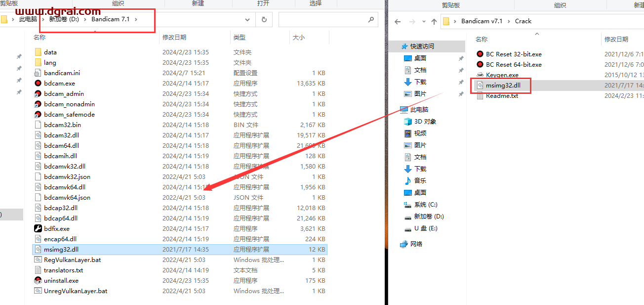
Task: Click 此电脑 in left window breadcrumb
Action: point(28,19)
